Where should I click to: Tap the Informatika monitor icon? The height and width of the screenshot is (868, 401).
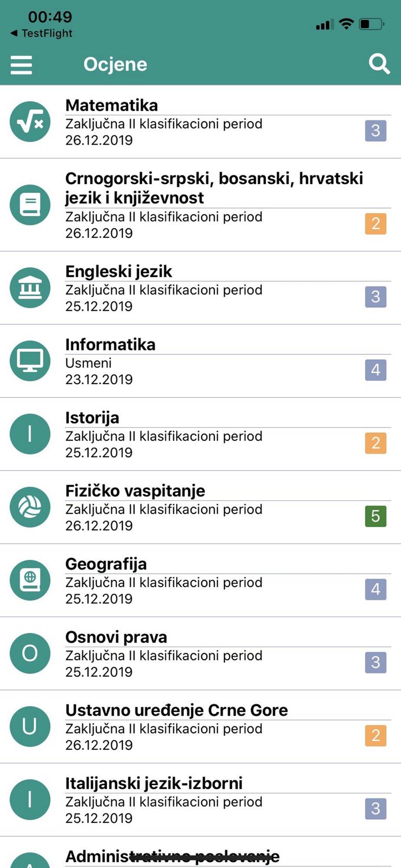coord(30,361)
